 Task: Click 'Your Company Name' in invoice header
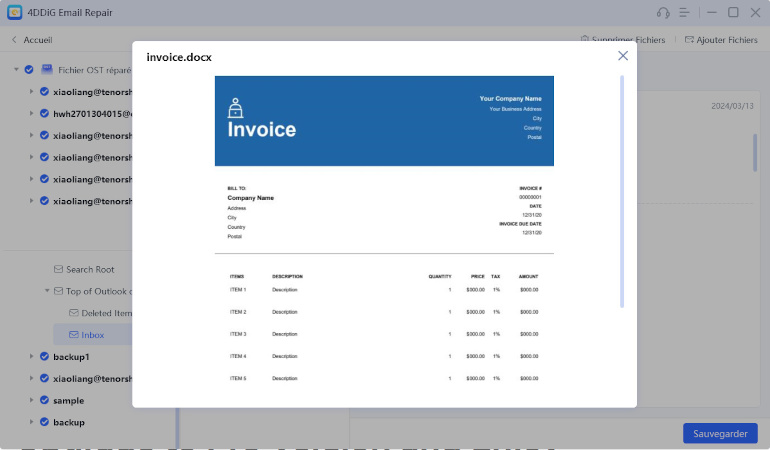511,99
